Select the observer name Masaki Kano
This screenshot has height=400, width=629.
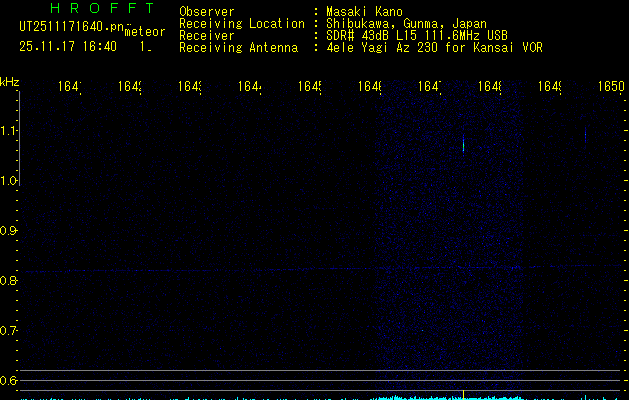click(x=364, y=12)
